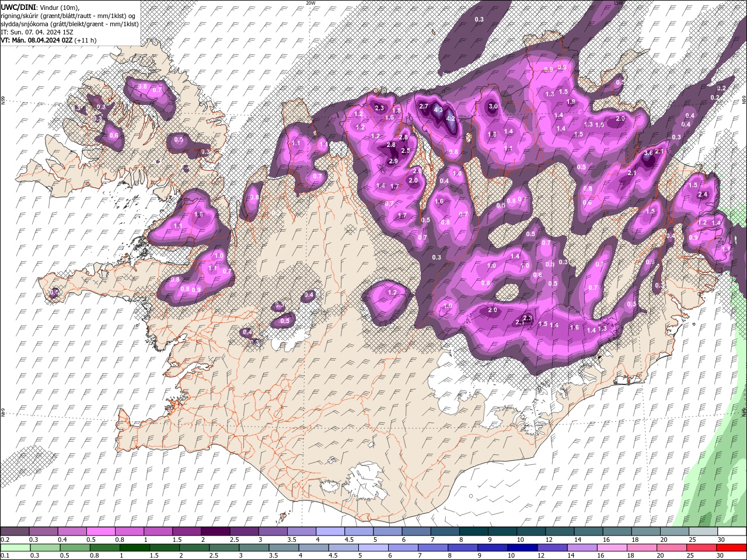Select snow legend swatch between 4 and 4.5
This screenshot has width=747, height=560.
[330, 531]
